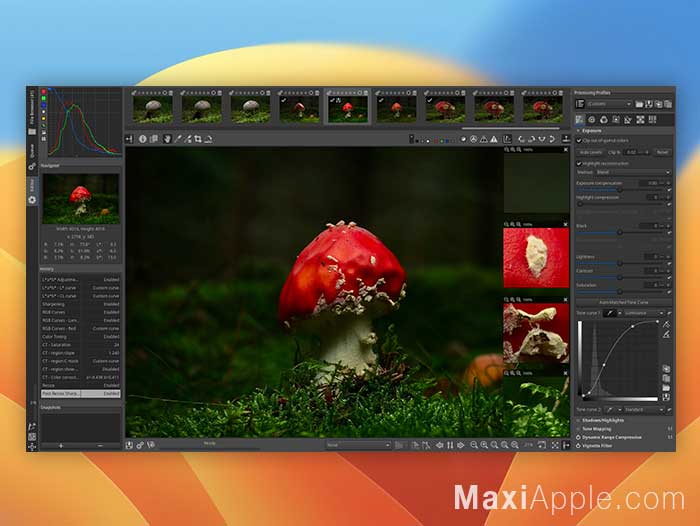The image size is (700, 526).
Task: Edit image in external editor icon
Action: [x=151, y=445]
